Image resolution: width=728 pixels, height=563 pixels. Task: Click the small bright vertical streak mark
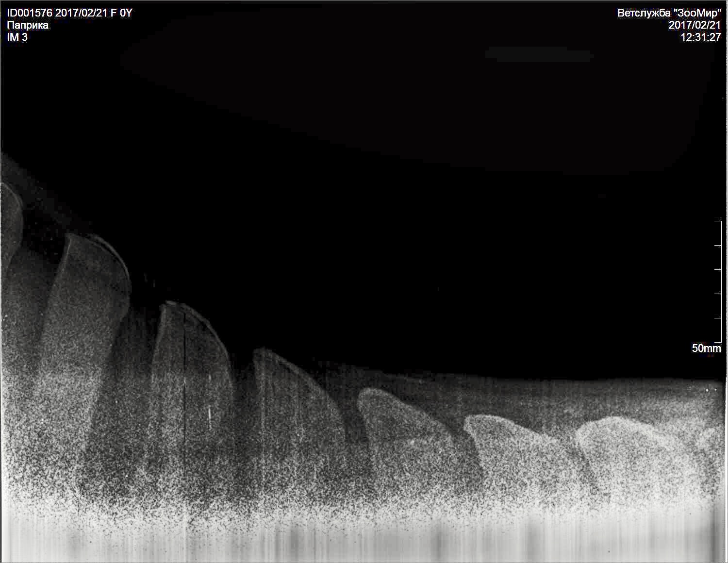click(x=210, y=414)
